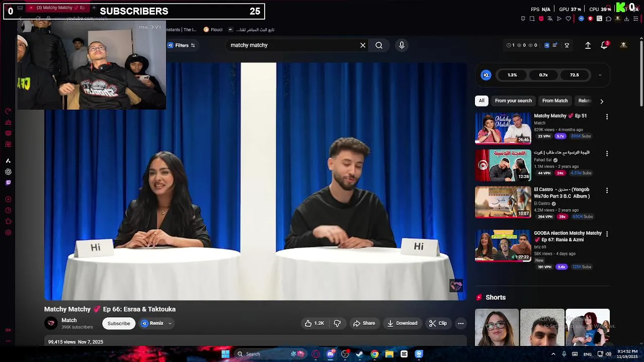Select the All filter chip
Viewport: 644px width, 362px height.
point(481,101)
